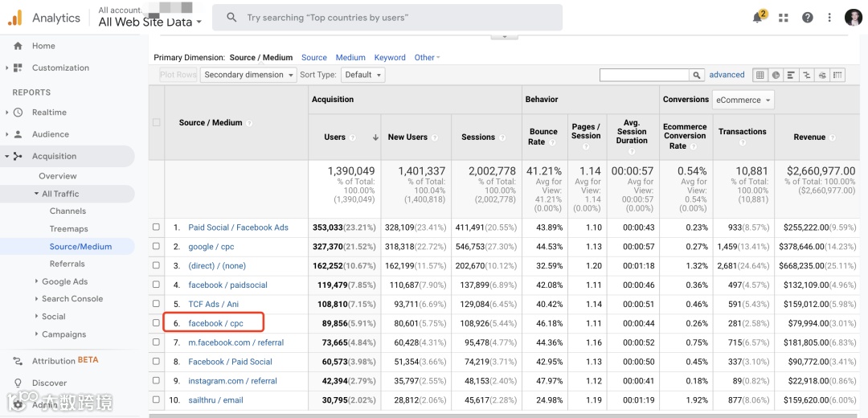This screenshot has height=418, width=868.
Task: Switch primary dimension to Medium
Action: (350, 58)
